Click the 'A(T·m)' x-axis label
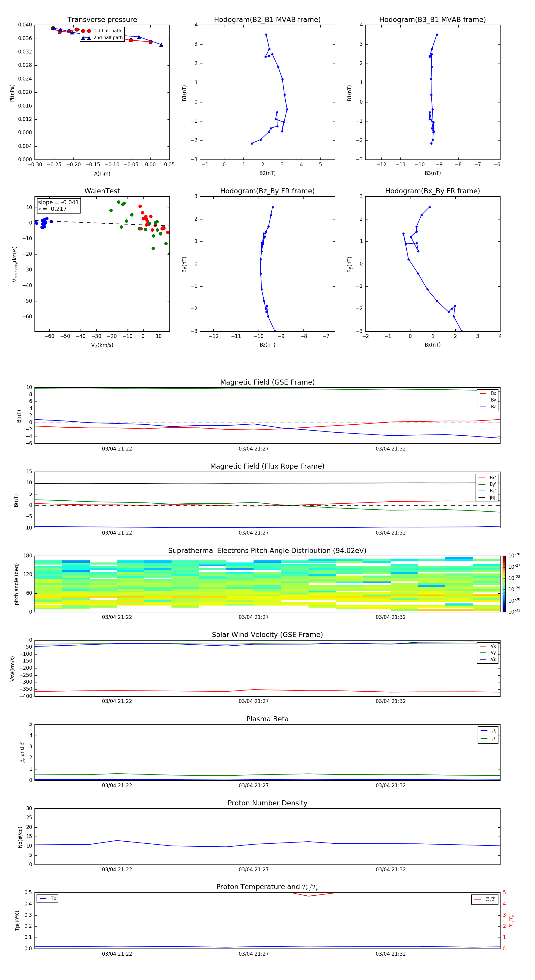535x980 pixels. (102, 174)
